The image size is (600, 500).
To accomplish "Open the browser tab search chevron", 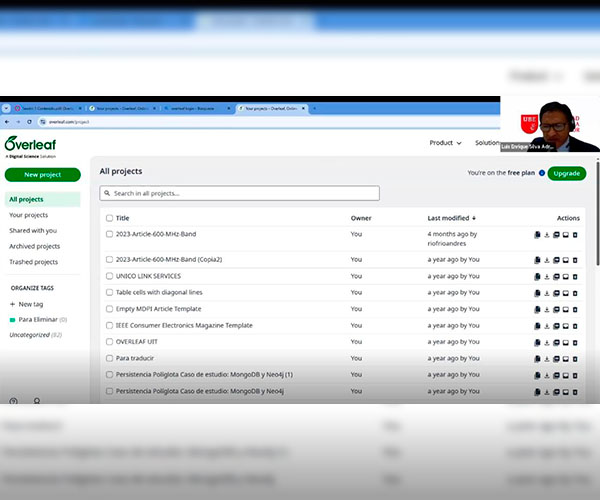I will point(6,108).
